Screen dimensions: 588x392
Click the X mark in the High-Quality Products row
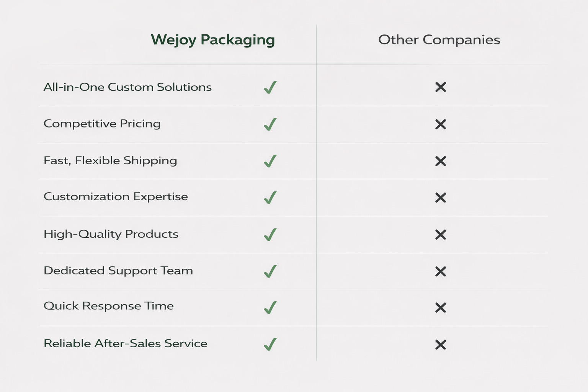click(x=441, y=235)
